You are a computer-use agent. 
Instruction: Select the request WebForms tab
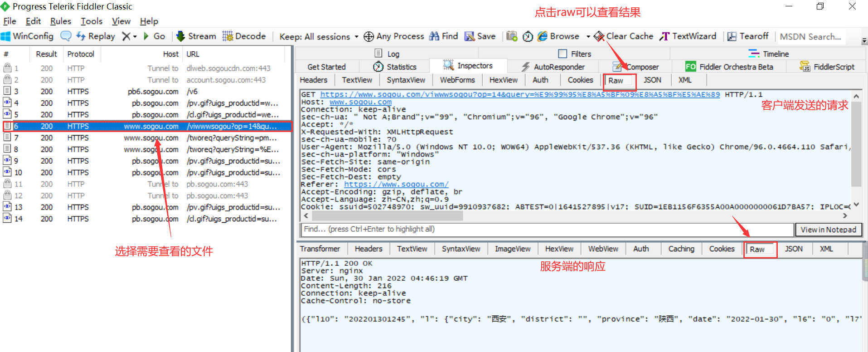point(457,80)
